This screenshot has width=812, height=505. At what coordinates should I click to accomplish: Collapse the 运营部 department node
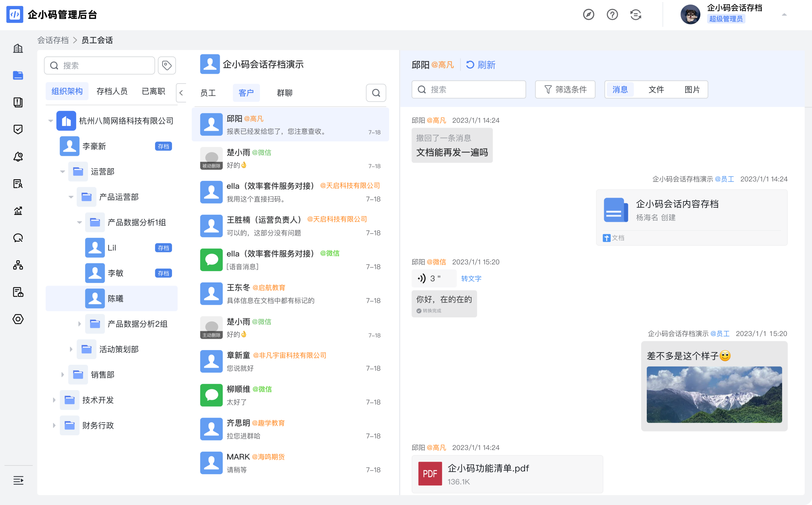point(62,172)
